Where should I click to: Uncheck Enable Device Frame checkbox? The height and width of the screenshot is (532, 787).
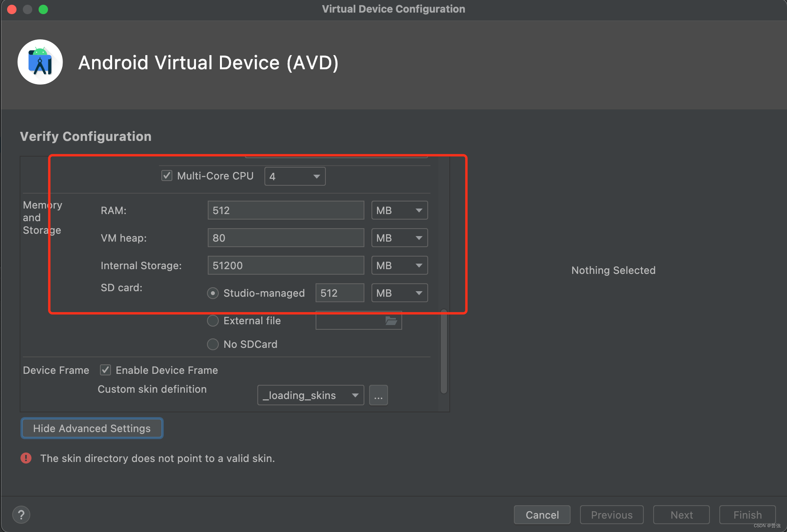tap(105, 370)
